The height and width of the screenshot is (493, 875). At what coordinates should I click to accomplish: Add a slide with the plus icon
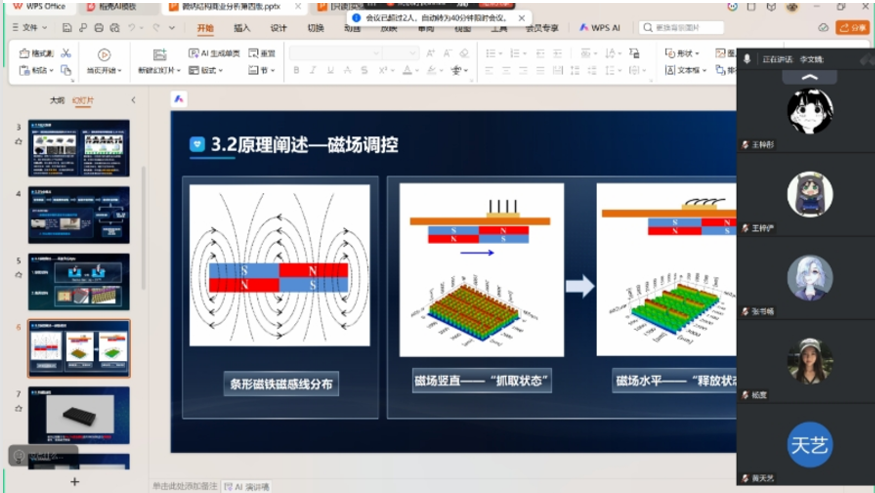[x=74, y=481]
